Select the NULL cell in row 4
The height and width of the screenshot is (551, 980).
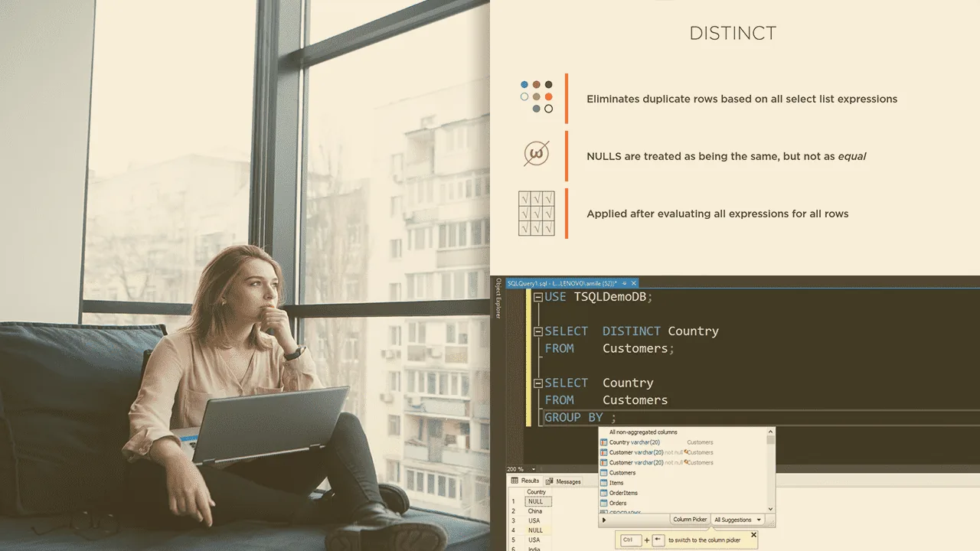point(537,530)
